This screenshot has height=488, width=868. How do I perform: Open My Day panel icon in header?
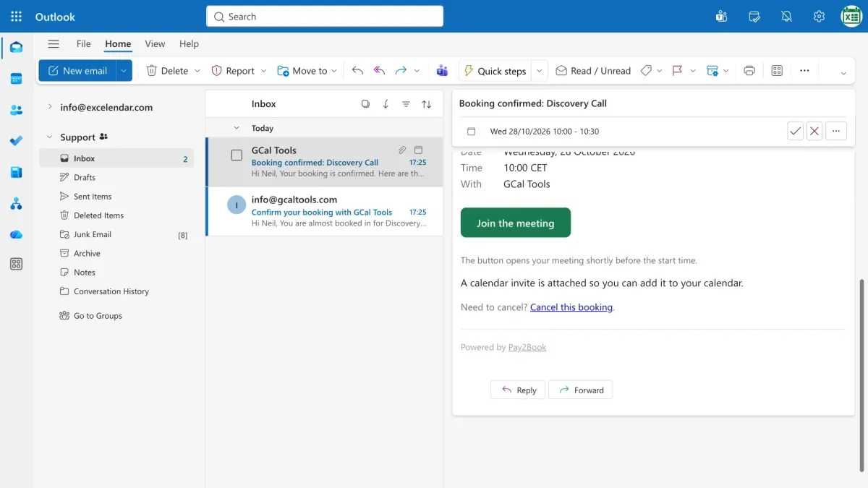click(754, 17)
